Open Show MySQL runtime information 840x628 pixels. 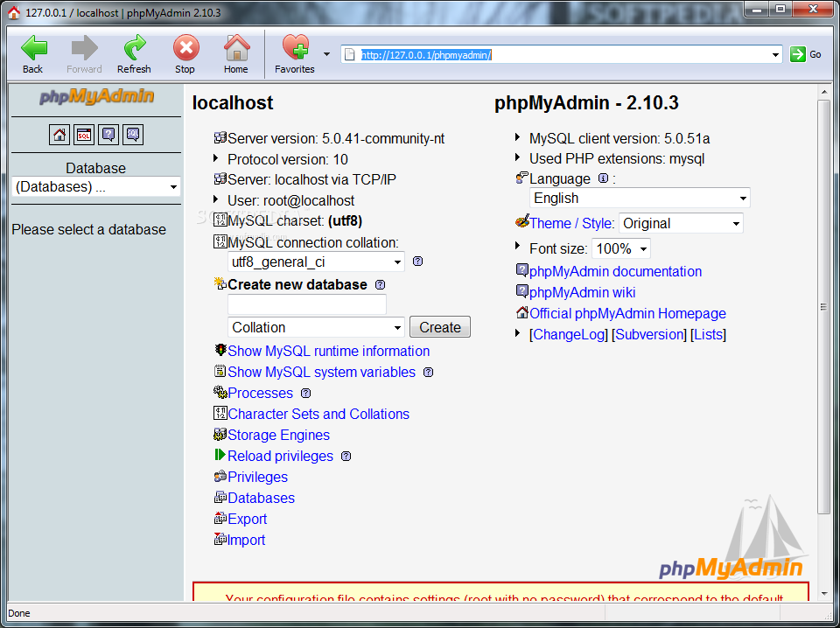[x=328, y=352]
